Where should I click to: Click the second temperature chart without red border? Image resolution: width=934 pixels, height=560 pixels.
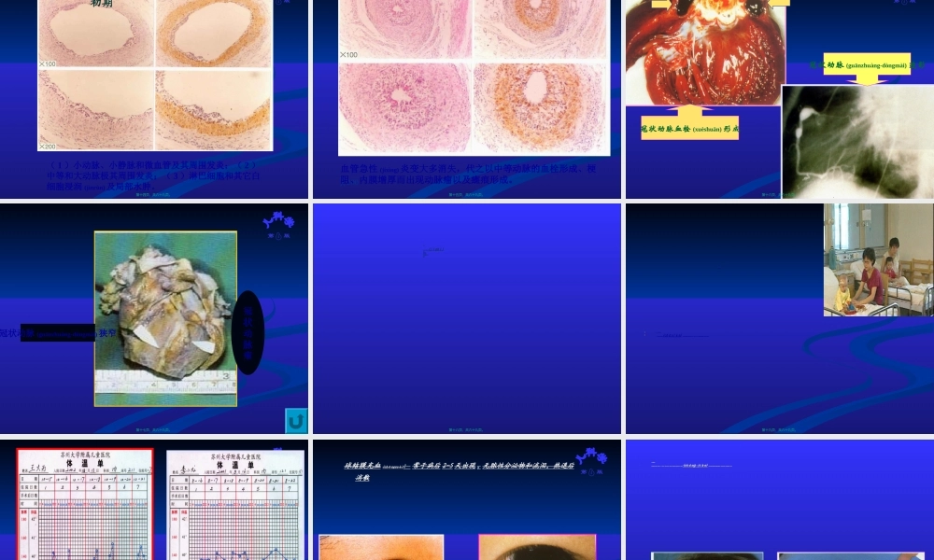(235, 504)
